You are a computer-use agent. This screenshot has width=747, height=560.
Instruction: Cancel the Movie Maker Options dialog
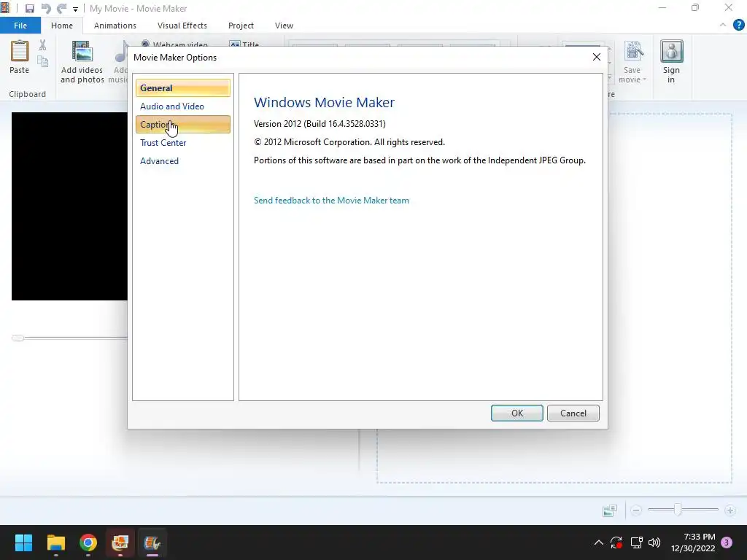[x=573, y=413]
